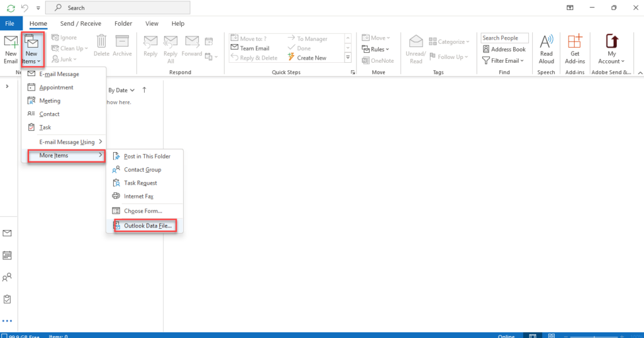
Task: Open the Rules dropdown
Action: (375, 49)
